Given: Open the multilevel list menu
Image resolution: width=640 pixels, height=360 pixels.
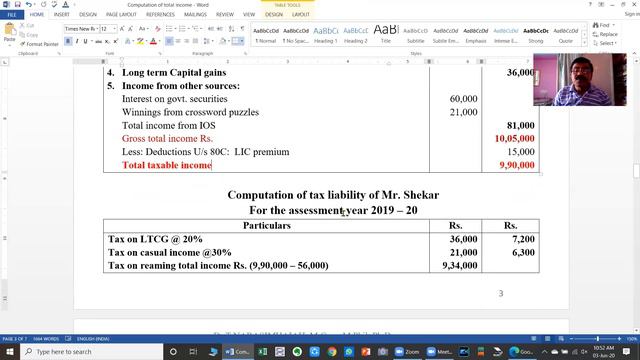Looking at the screenshot, I should [196, 29].
